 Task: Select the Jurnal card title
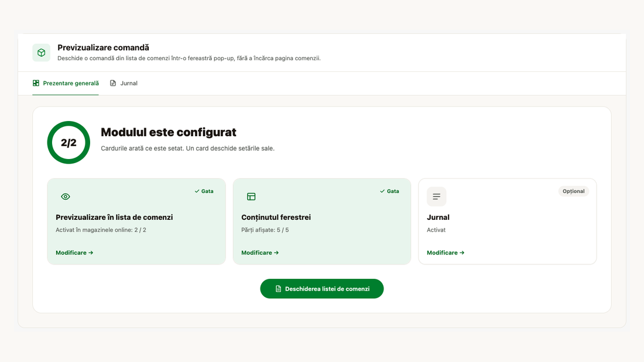click(439, 218)
